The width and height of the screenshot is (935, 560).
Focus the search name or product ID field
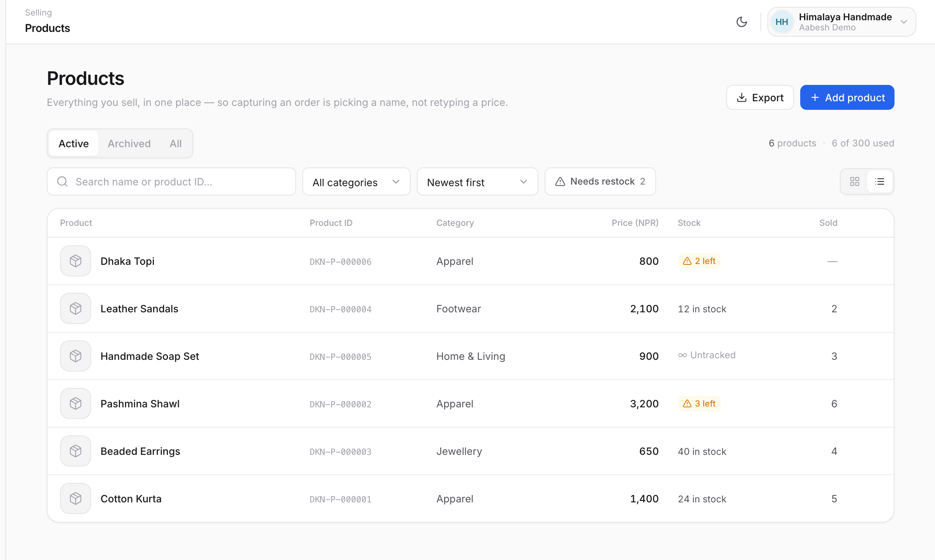coord(171,181)
